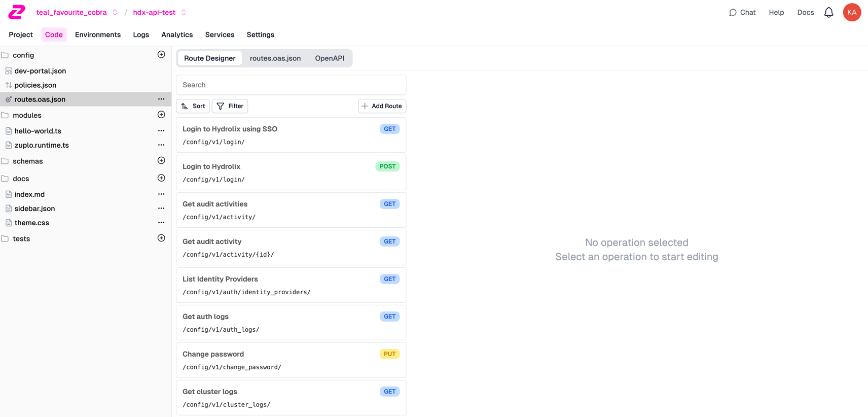Select the Login to Hydrolix using SSO route
This screenshot has width=868, height=417.
(291, 135)
